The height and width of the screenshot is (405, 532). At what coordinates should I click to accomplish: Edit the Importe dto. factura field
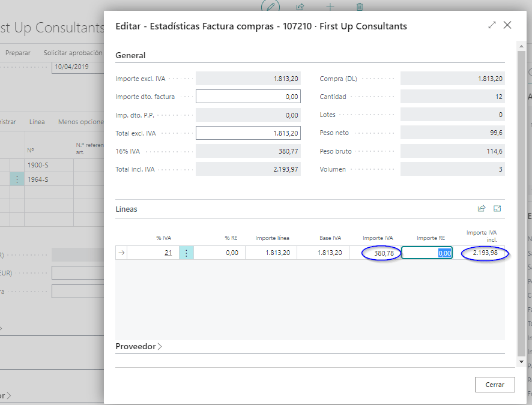coord(248,97)
